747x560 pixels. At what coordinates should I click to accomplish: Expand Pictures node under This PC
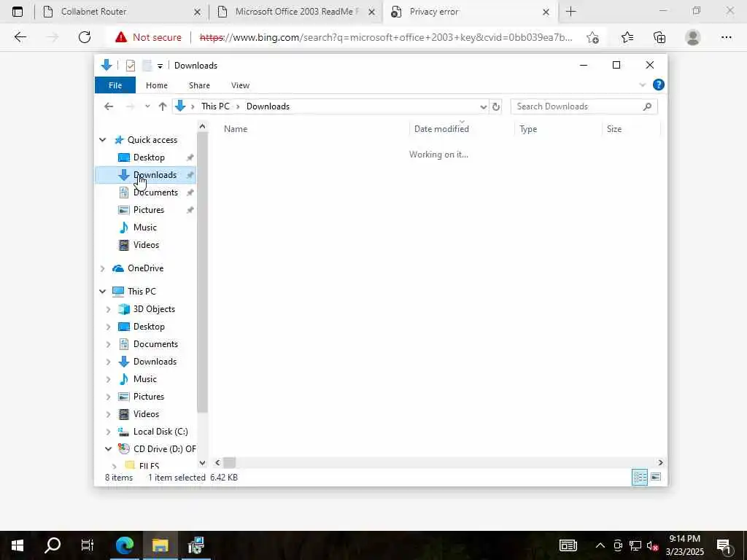pos(108,397)
